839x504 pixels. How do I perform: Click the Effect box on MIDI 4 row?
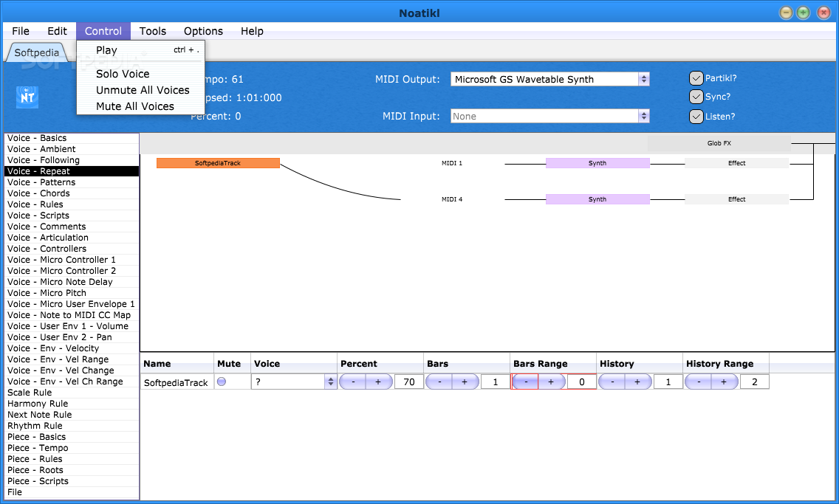[737, 199]
